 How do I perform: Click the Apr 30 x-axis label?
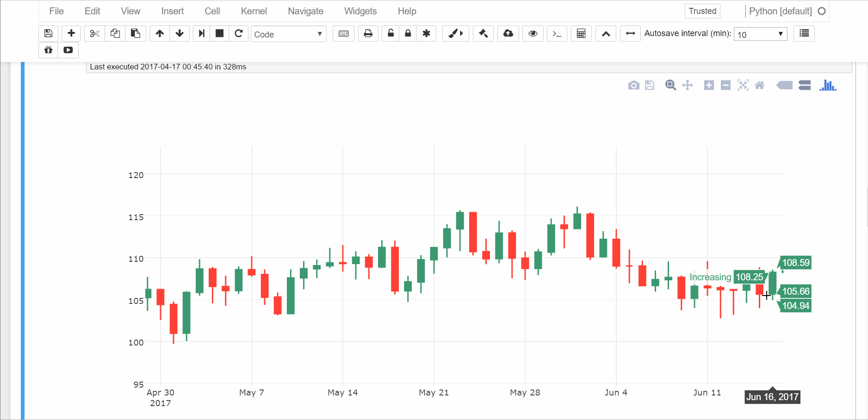tap(161, 393)
